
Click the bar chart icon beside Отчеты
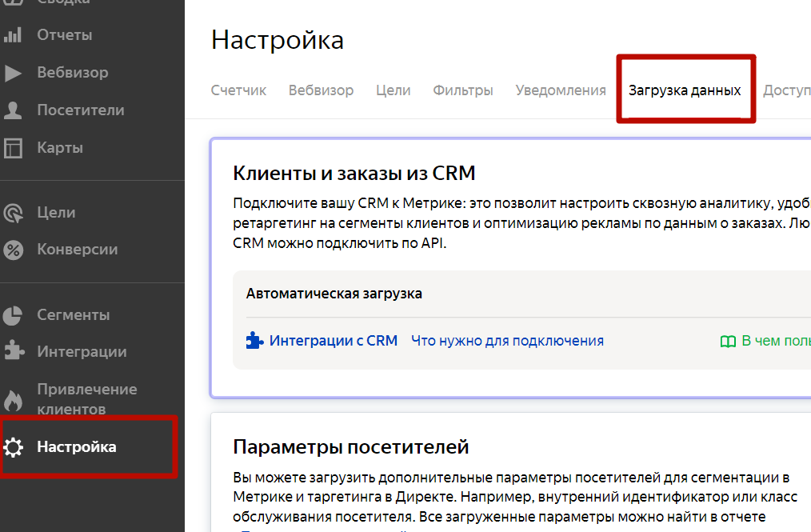coord(13,34)
